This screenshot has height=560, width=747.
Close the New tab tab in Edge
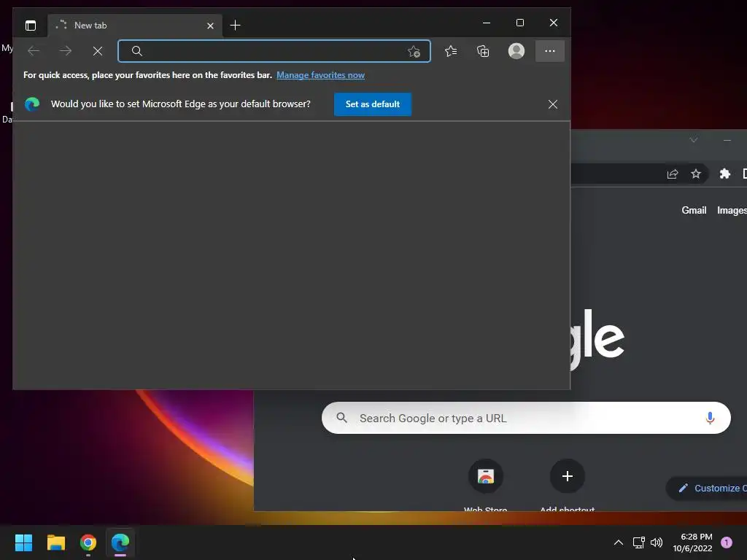210,26
